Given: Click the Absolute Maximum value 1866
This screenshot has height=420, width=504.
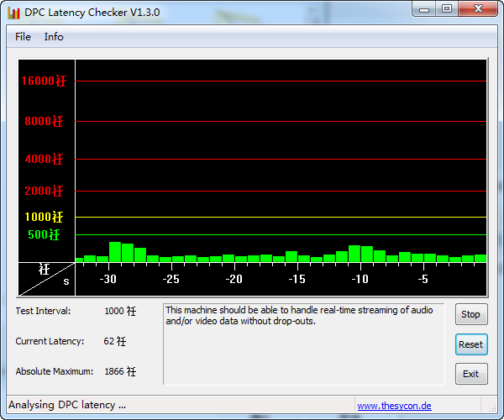Looking at the screenshot, I should pos(120,371).
